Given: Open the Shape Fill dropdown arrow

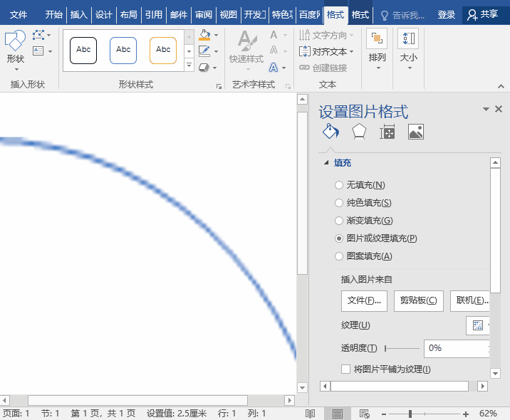Looking at the screenshot, I should 217,35.
